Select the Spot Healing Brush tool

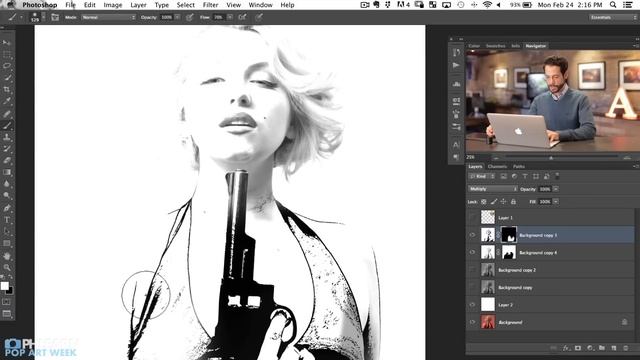point(7,113)
